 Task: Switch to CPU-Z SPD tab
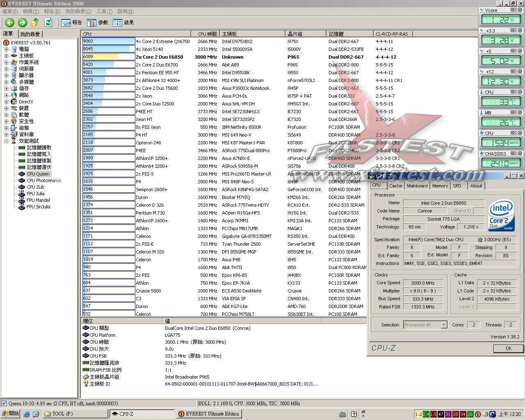click(x=457, y=186)
